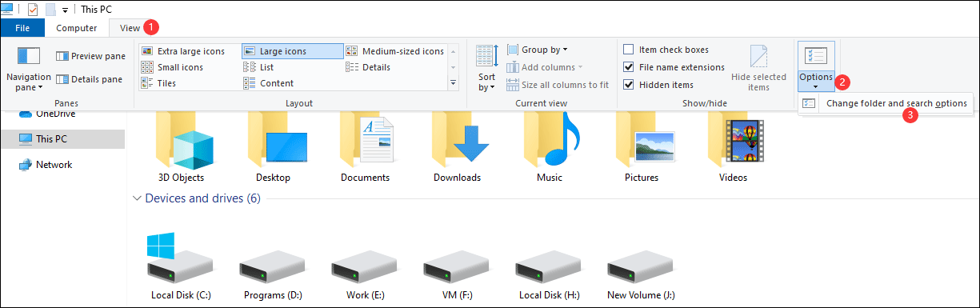Choose Extra large icons layout
The width and height of the screenshot is (980, 308).
(183, 51)
